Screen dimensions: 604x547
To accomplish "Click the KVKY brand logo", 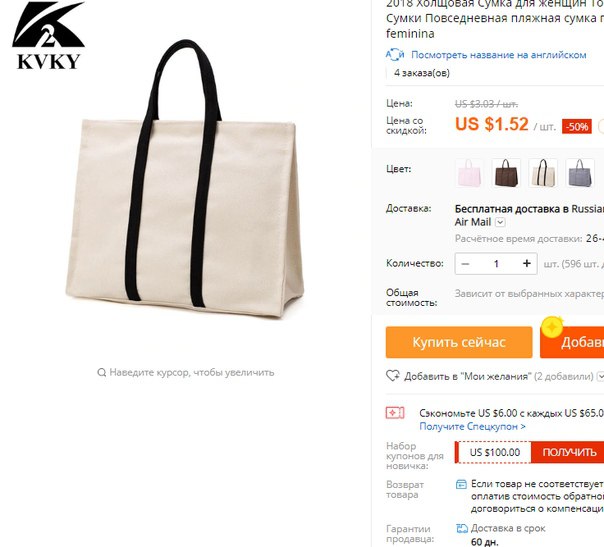I will [x=49, y=35].
